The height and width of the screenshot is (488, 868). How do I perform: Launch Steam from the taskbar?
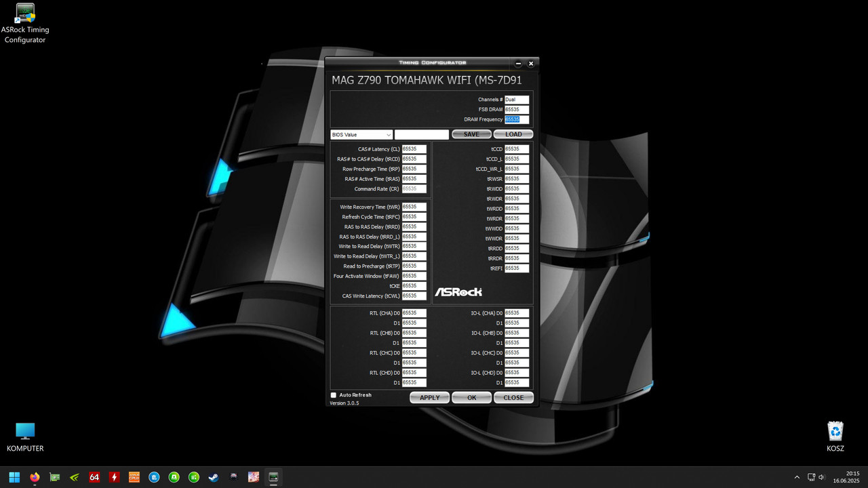click(x=214, y=477)
